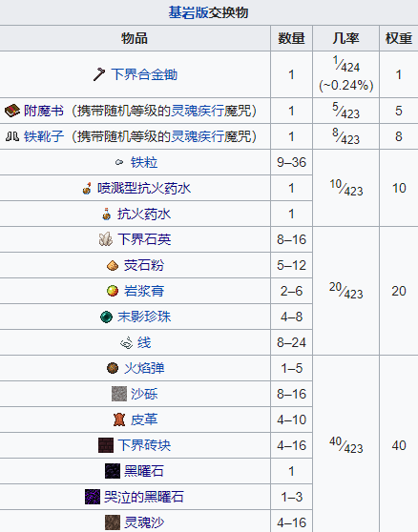Select the 4–8 quantity cell
This screenshot has width=418, height=532.
click(291, 317)
